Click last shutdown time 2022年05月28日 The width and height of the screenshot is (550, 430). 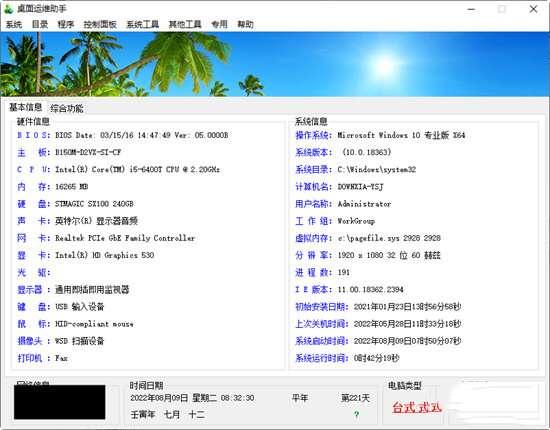(x=407, y=324)
